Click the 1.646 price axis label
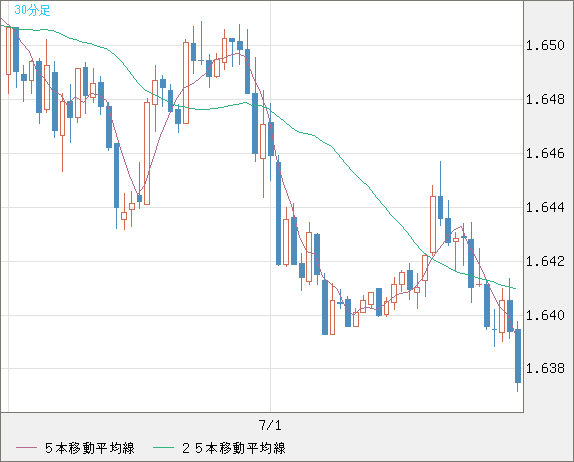The image size is (574, 462). point(545,153)
